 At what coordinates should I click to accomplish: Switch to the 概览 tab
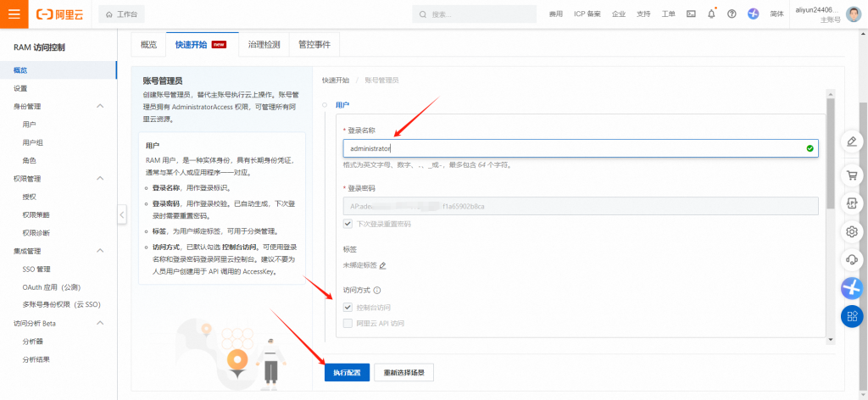pos(148,45)
